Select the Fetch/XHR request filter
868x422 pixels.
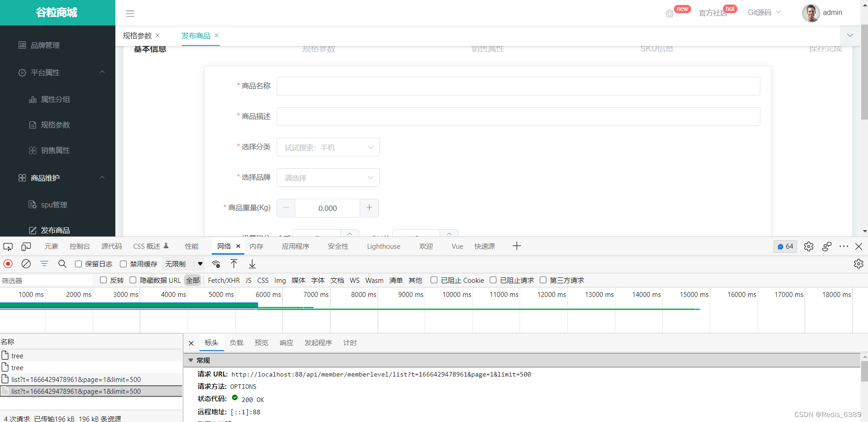tap(223, 280)
